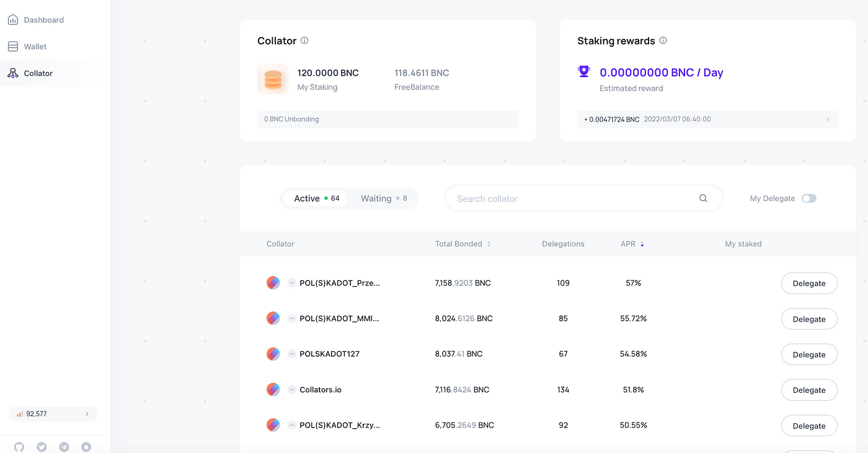The width and height of the screenshot is (868, 453).
Task: Select Collator in the sidebar
Action: 38,73
